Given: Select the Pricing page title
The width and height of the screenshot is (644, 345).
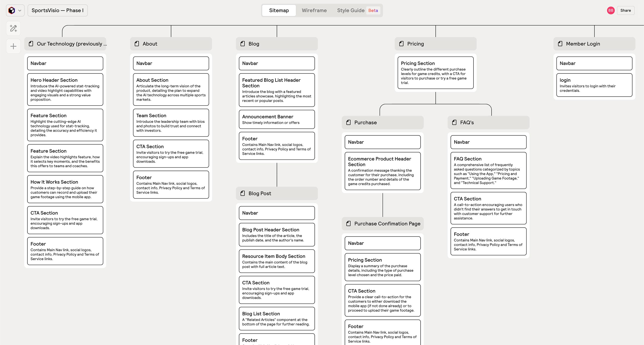Looking at the screenshot, I should [416, 44].
